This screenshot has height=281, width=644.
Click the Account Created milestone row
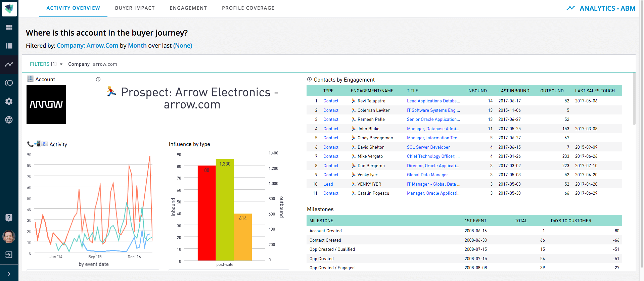(464, 231)
